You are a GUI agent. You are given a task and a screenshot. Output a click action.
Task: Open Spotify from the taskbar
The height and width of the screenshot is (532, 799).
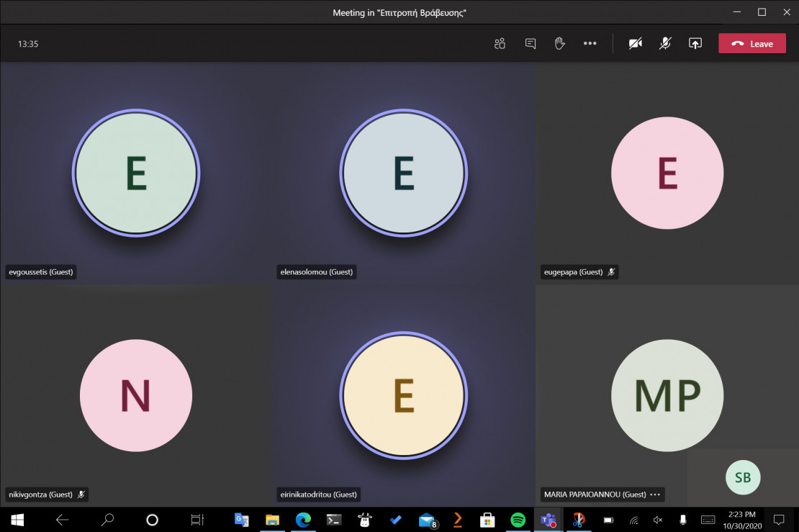(x=518, y=520)
